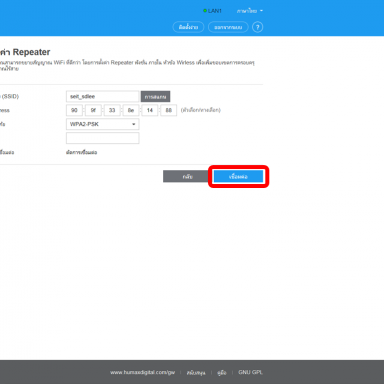Open the language selector dropdown in header

coord(250,11)
